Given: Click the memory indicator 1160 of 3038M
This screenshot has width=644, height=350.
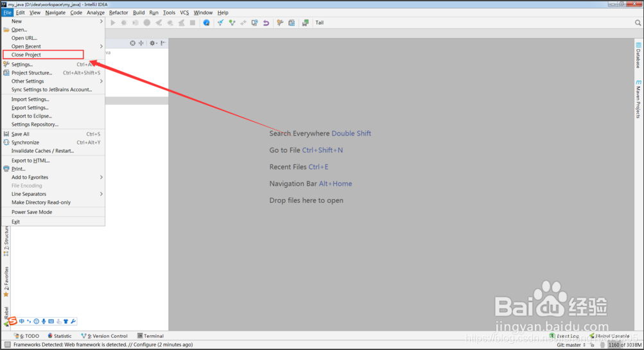Looking at the screenshot, I should point(624,345).
